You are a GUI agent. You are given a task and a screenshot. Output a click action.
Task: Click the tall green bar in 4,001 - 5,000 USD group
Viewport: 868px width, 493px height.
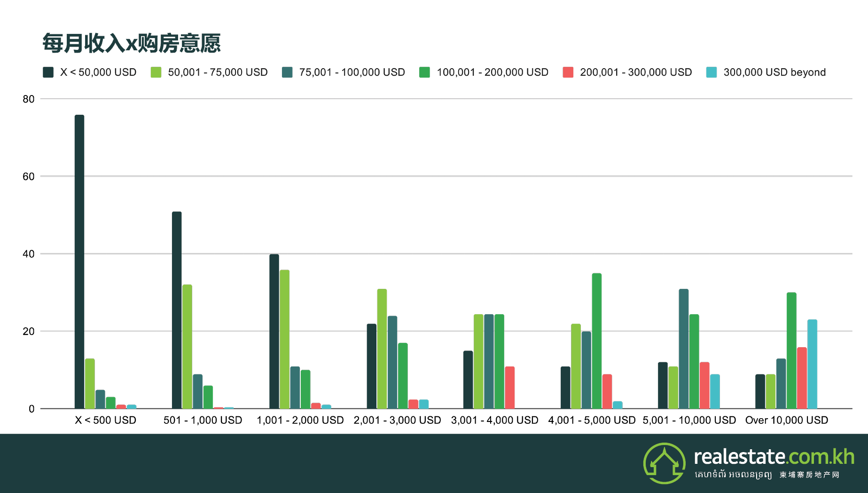596,341
